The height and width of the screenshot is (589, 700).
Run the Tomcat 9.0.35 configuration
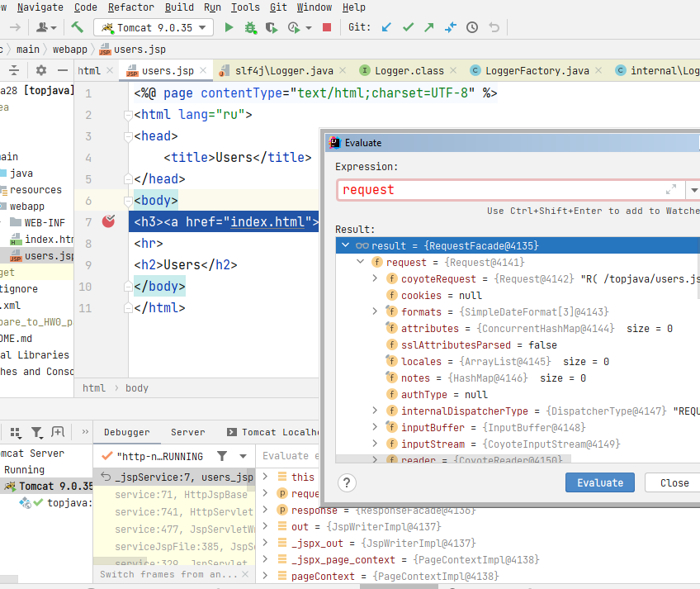point(229,28)
